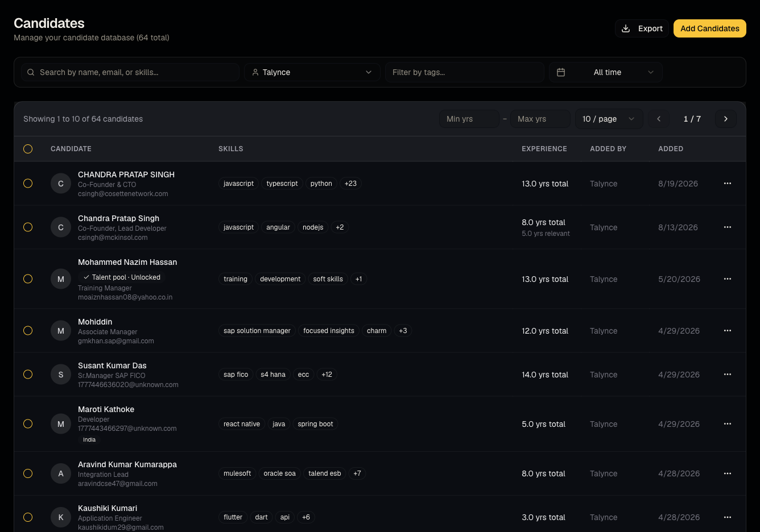
Task: Expand +23 more skills for CHANDRA PRATAP SINGH
Action: (x=350, y=184)
